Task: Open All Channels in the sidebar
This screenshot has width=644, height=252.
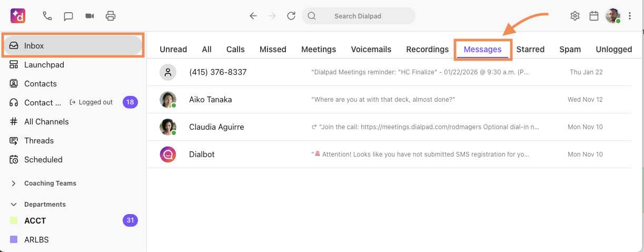Action: pos(73,122)
